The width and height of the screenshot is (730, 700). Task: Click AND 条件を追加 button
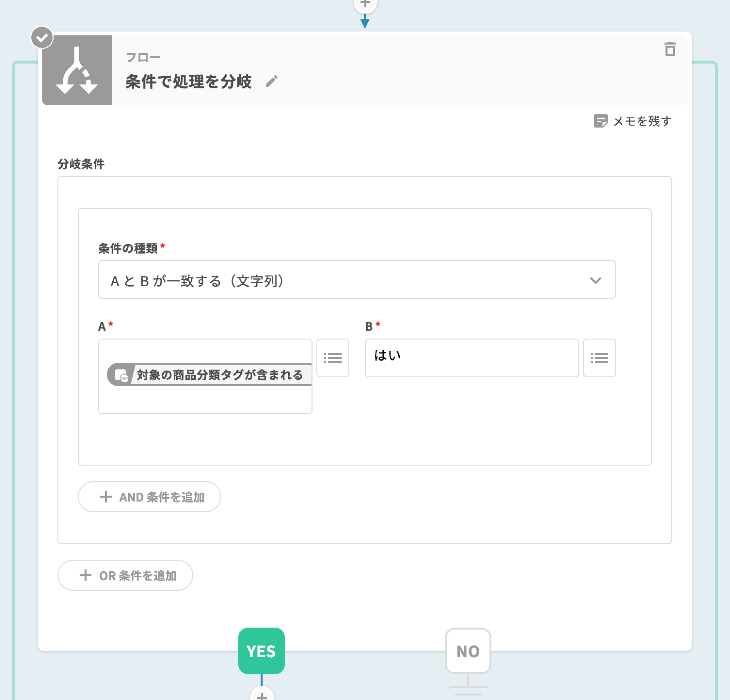click(149, 497)
